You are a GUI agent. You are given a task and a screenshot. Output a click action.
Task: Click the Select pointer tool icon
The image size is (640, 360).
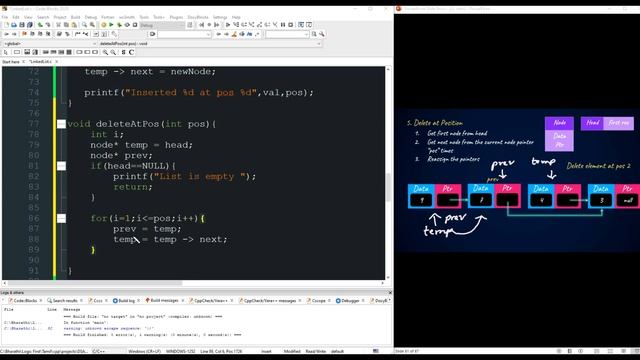(6, 52)
